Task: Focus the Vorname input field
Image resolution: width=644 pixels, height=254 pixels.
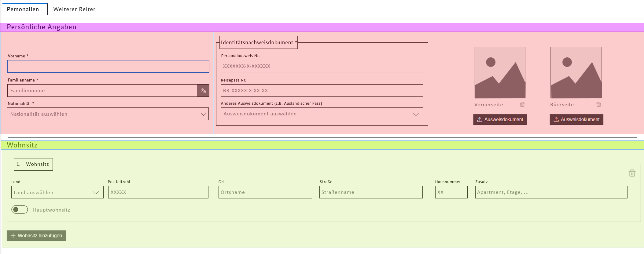Action: [x=108, y=66]
